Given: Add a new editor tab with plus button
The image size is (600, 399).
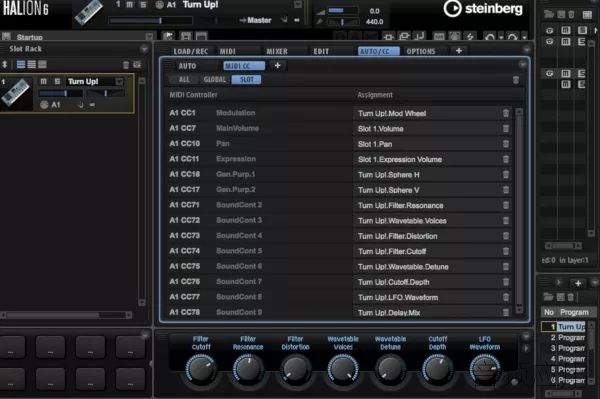Looking at the screenshot, I should pyautogui.click(x=459, y=51).
